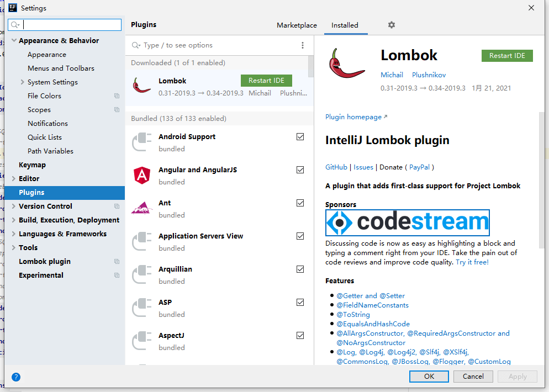This screenshot has height=392, width=549.
Task: Click the project-level icon beside Scopes
Action: click(x=117, y=109)
